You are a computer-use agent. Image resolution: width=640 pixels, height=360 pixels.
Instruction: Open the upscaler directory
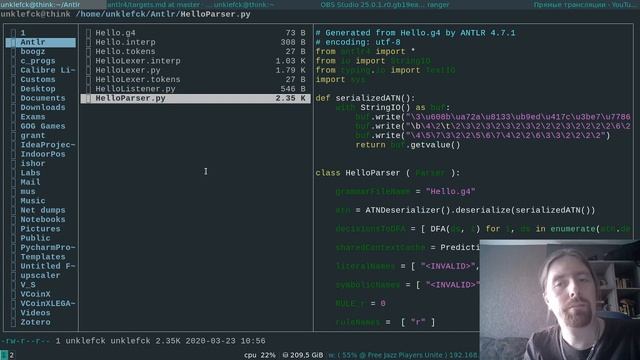(40, 276)
